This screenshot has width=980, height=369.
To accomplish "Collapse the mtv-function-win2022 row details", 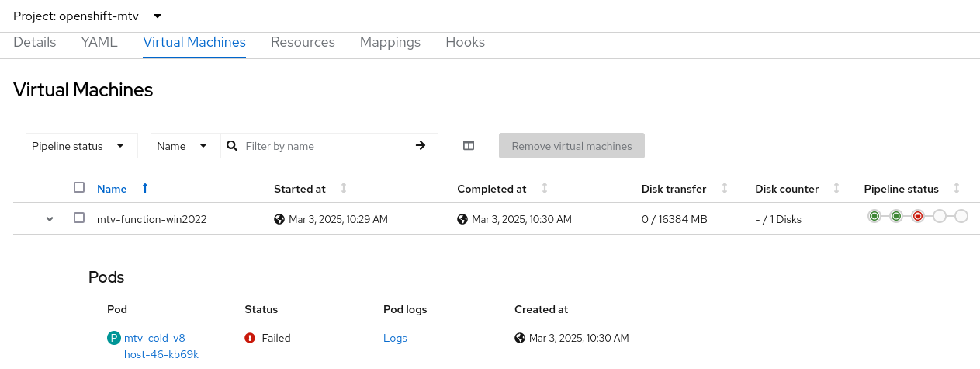I will (x=50, y=219).
